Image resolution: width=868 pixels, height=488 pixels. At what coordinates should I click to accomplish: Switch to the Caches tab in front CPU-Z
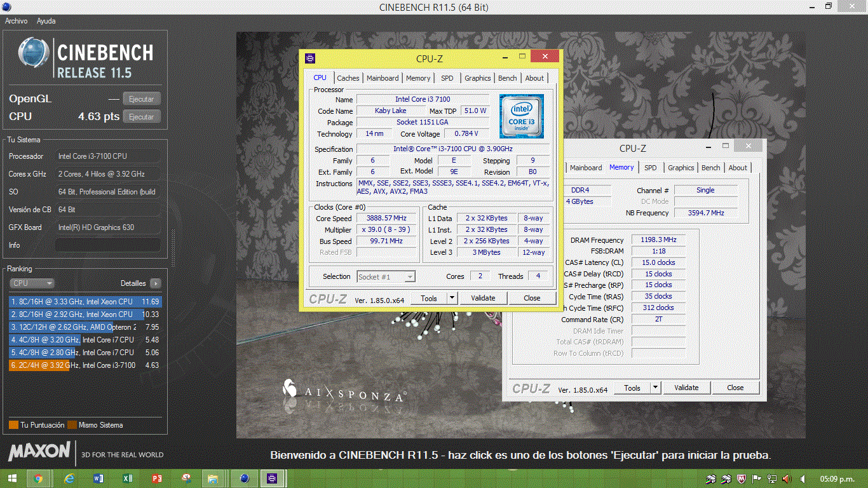click(348, 78)
